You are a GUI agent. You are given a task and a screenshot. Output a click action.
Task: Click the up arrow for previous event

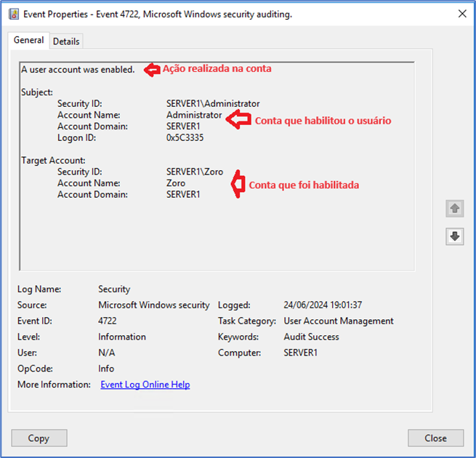pos(455,209)
